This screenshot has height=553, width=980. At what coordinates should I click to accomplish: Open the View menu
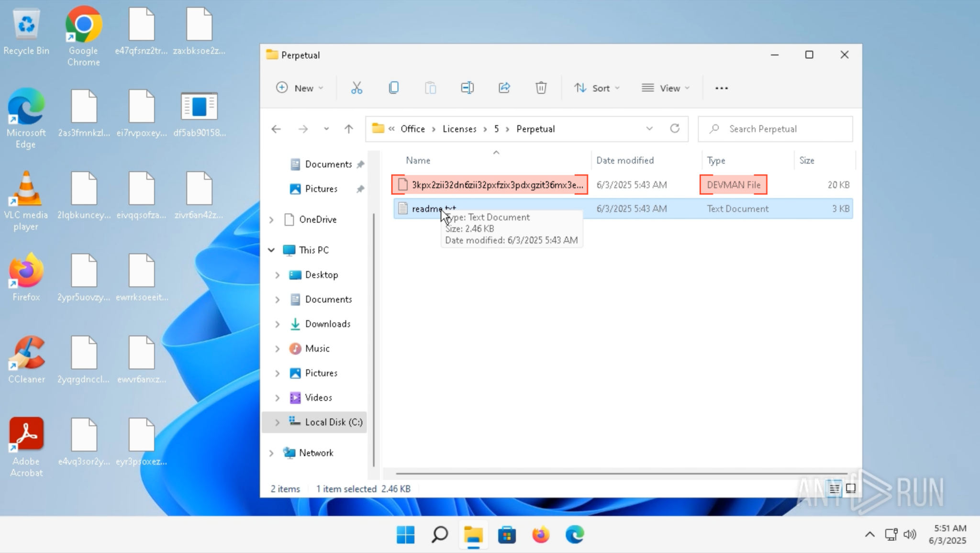point(666,88)
